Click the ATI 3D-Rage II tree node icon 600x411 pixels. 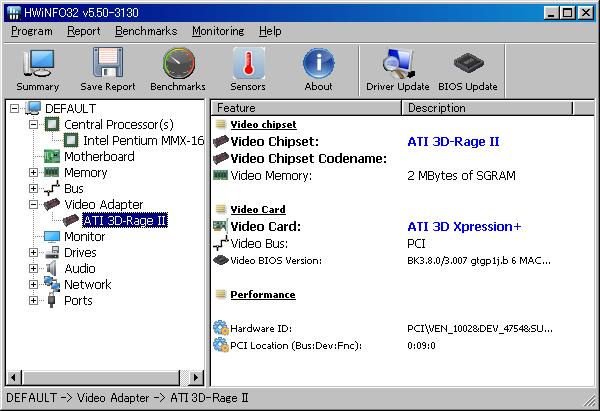click(x=71, y=220)
